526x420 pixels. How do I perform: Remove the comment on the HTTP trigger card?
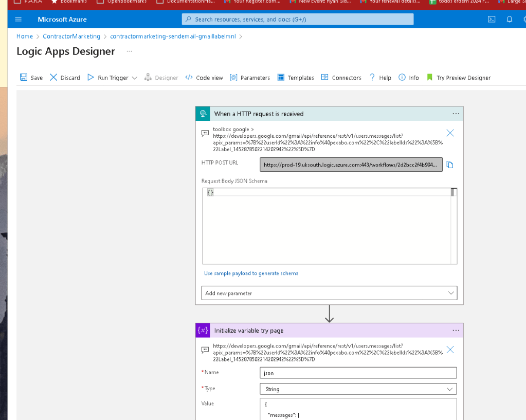[450, 133]
